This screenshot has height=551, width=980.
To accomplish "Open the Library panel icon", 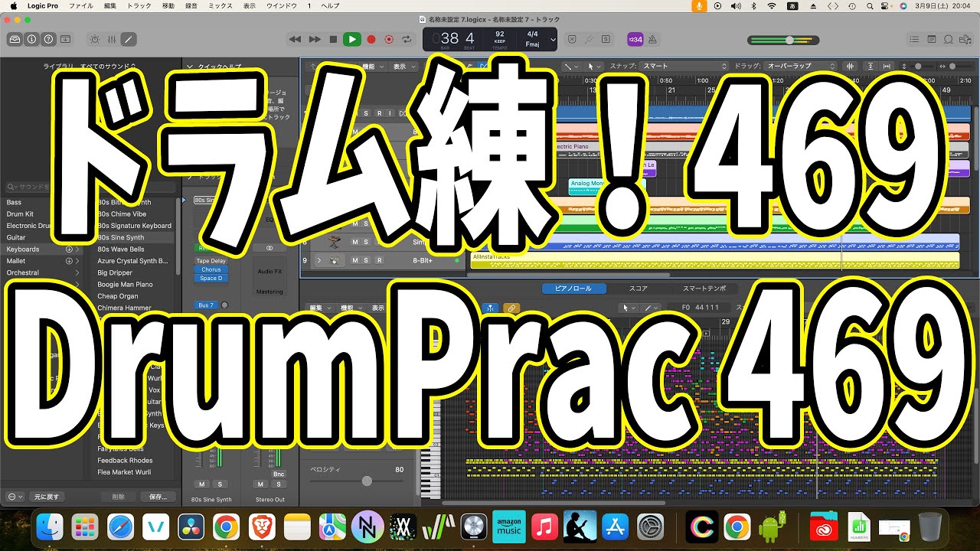I will pos(15,39).
